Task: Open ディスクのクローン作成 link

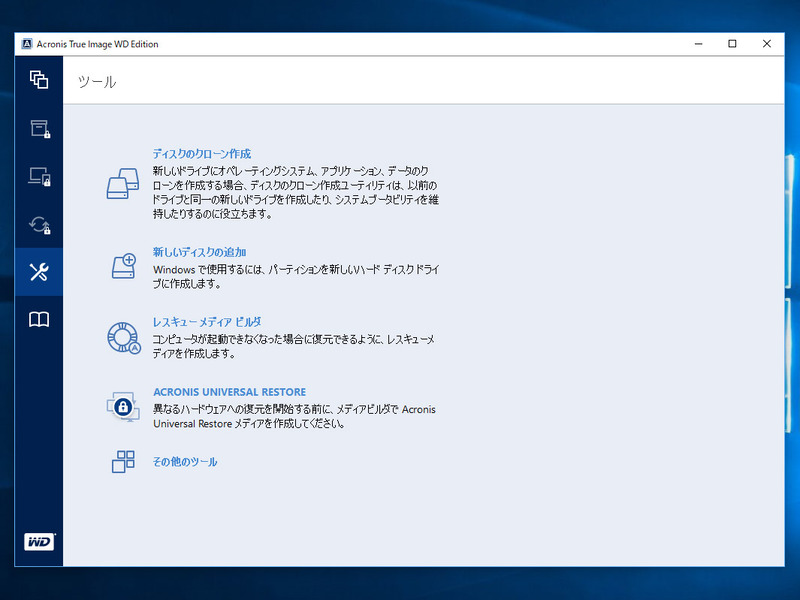Action: [x=202, y=154]
